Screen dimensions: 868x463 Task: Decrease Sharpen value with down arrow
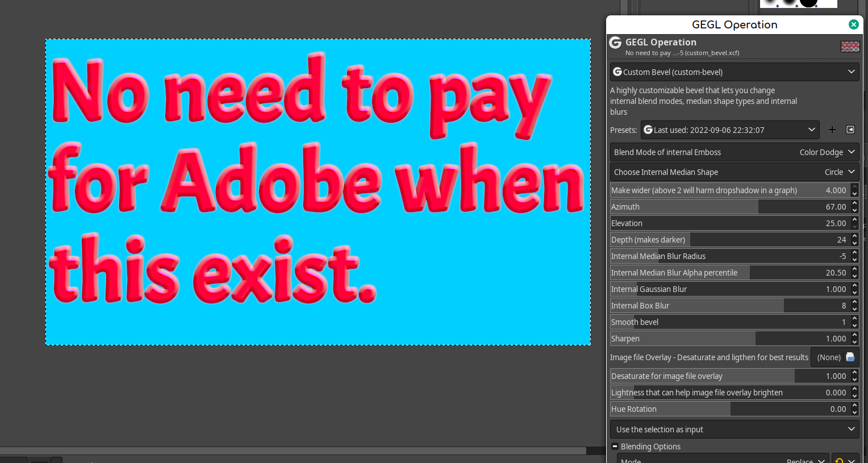[x=854, y=343]
